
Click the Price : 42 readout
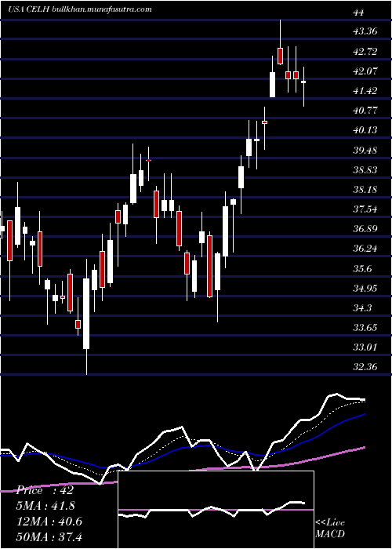(45, 490)
